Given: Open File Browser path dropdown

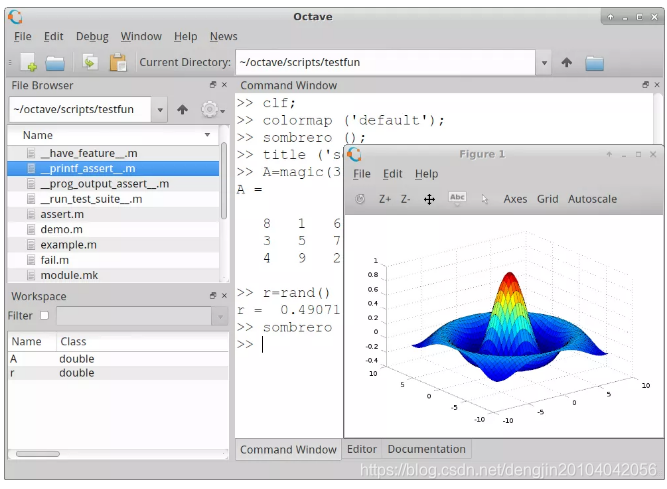Looking at the screenshot, I should coord(160,110).
